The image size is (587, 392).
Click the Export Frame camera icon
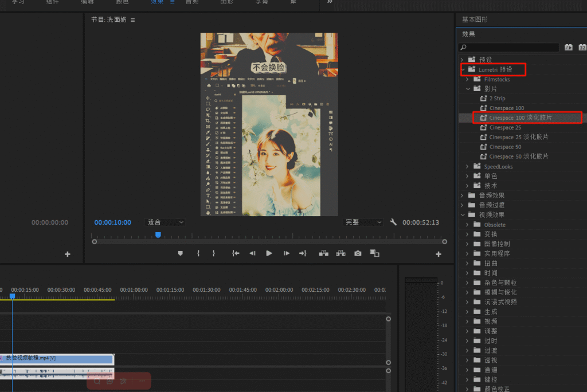pos(358,253)
